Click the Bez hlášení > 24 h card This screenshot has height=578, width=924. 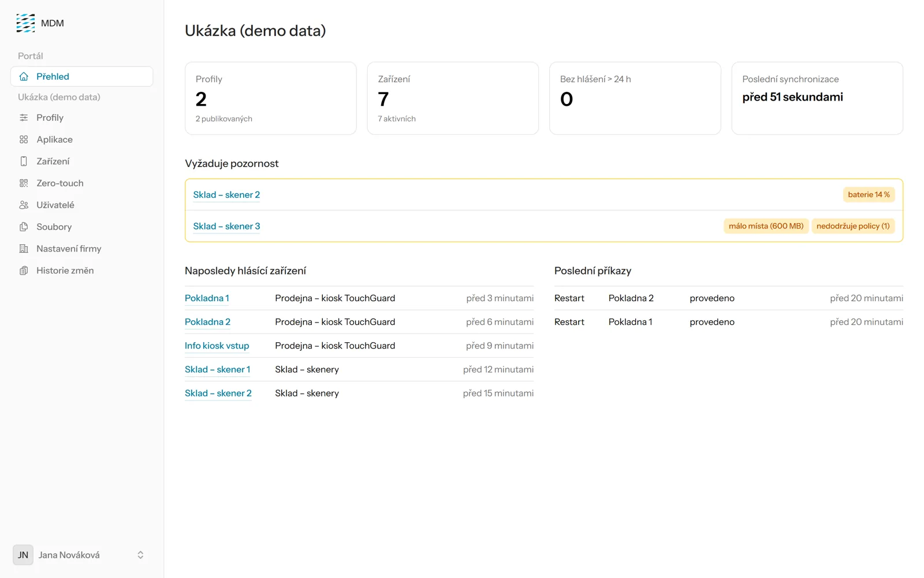[x=635, y=98]
